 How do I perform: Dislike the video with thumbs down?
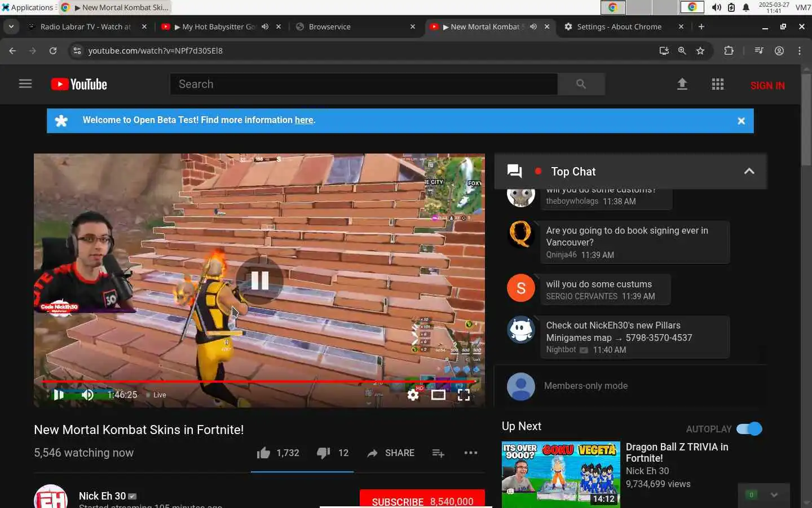click(323, 453)
